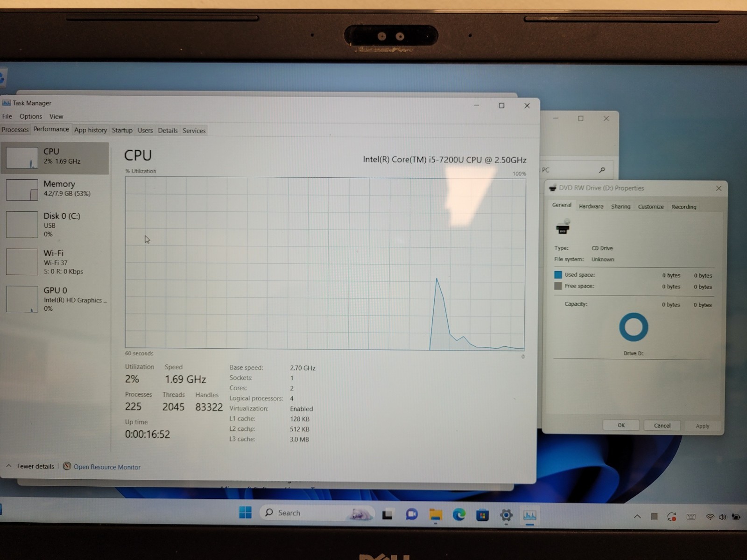Image resolution: width=747 pixels, height=560 pixels.
Task: Collapse with Fewer details chevron
Action: [x=9, y=466]
